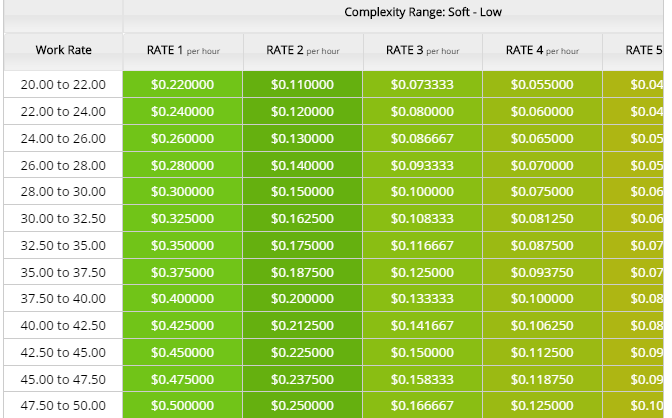Screen dimensions: 672x418
Task: Click the $0.280000 cell
Action: tap(183, 165)
